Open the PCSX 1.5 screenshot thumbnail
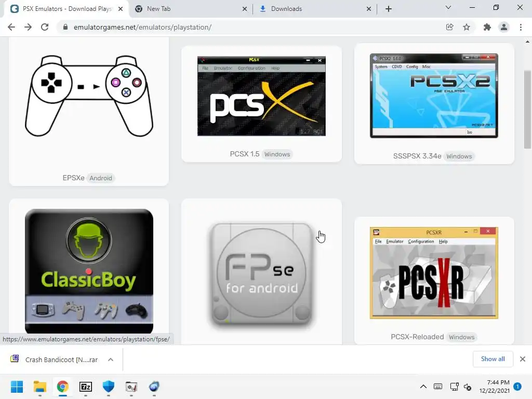This screenshot has width=532, height=399. 262,96
